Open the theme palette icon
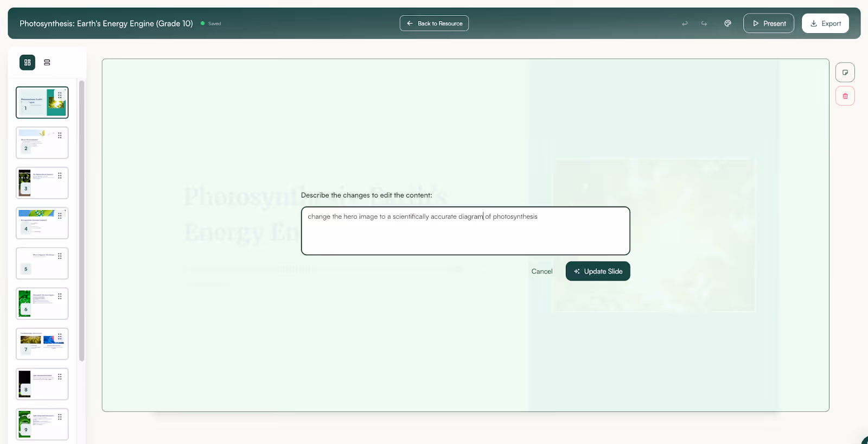 click(x=727, y=23)
